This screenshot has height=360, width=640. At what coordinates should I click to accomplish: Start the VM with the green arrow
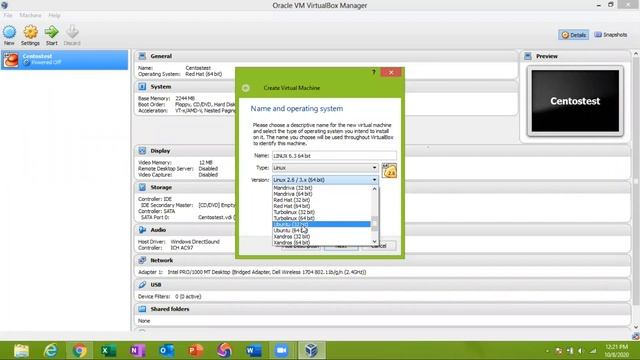coord(51,32)
